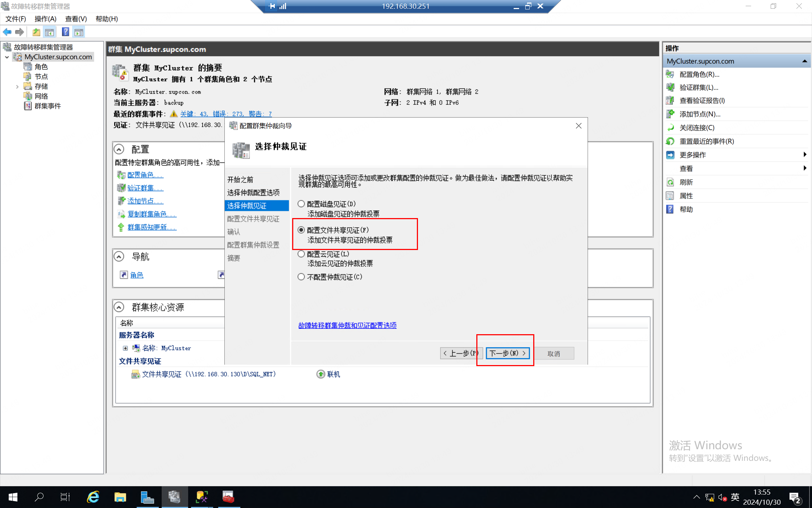The height and width of the screenshot is (508, 812).
Task: Expand the Storage (存储) tree node
Action: coord(17,87)
